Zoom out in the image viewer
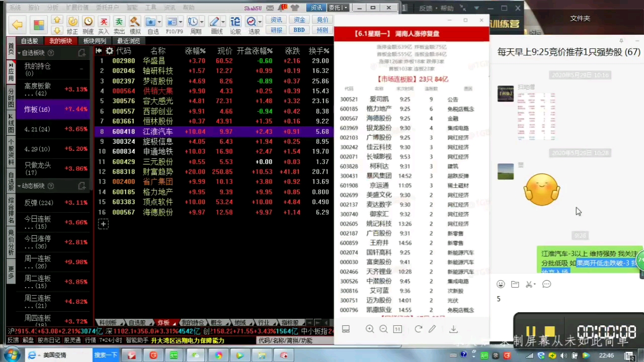The width and height of the screenshot is (644, 362). click(x=383, y=329)
